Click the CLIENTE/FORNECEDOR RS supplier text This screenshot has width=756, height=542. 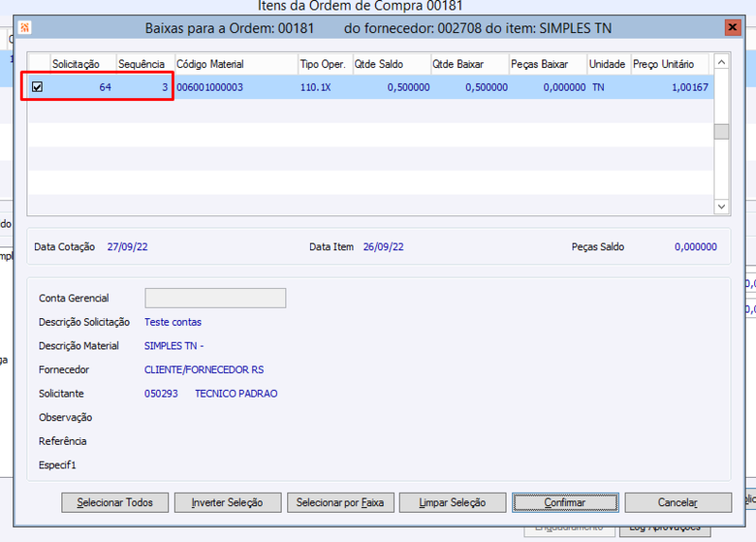pos(204,369)
